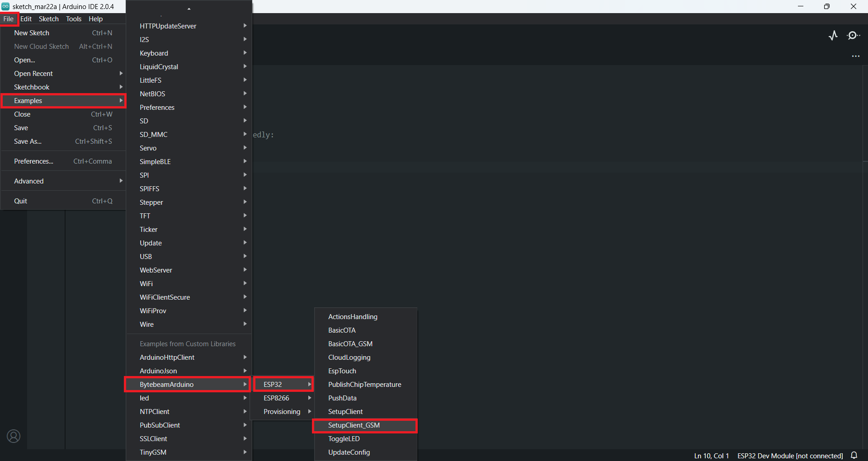Expand WiFiClientSecure examples

coord(189,297)
